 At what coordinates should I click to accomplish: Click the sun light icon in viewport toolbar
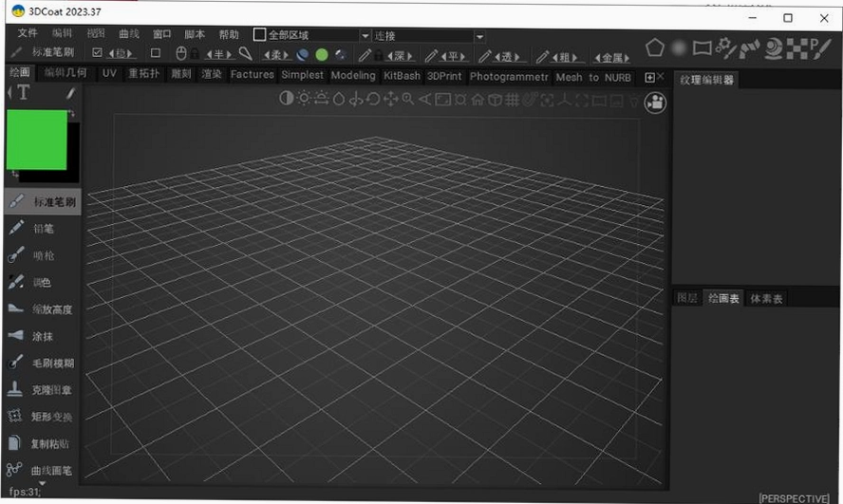point(304,99)
